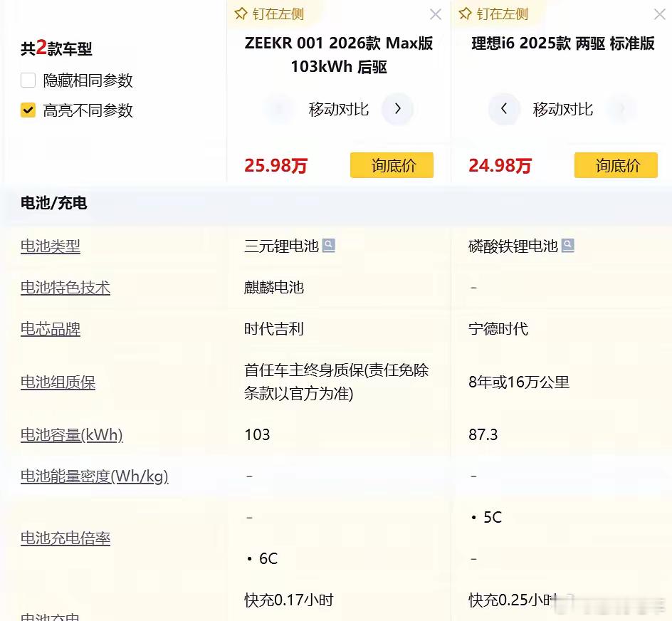Remove 理想i6 from comparison
This screenshot has height=621, width=672.
click(x=660, y=14)
